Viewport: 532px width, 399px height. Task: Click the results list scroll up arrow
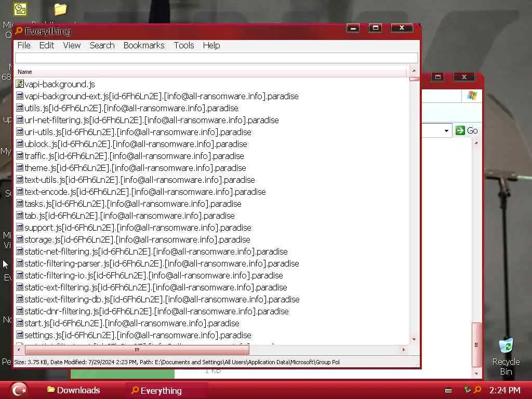(414, 71)
